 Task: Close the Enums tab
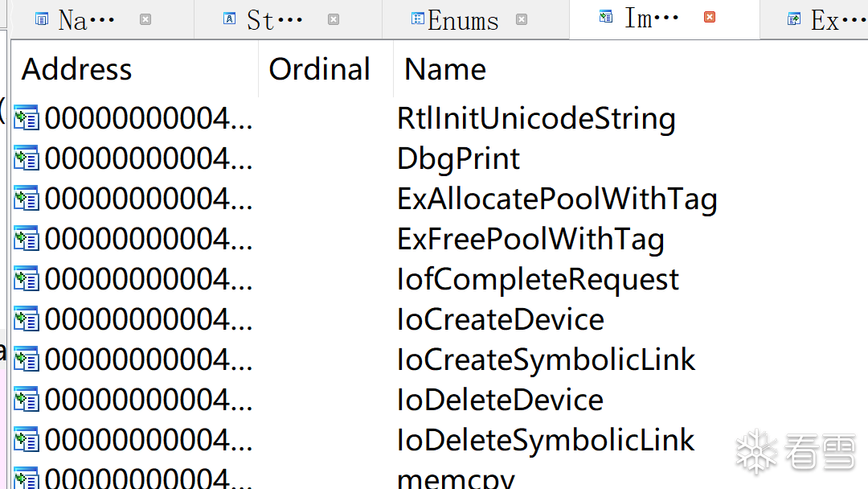pyautogui.click(x=522, y=19)
